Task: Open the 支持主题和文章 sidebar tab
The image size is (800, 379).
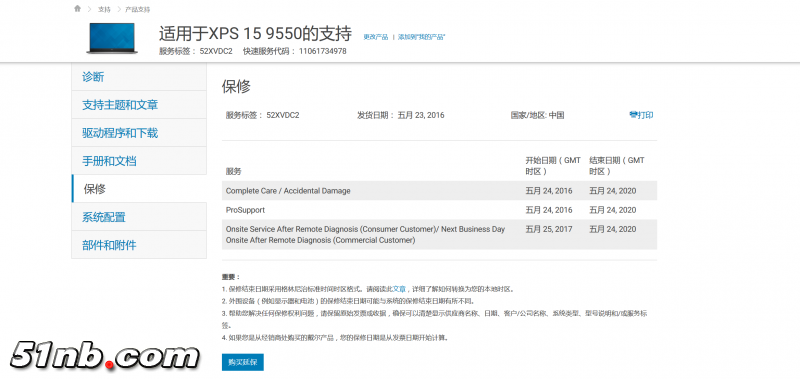Action: tap(139, 105)
